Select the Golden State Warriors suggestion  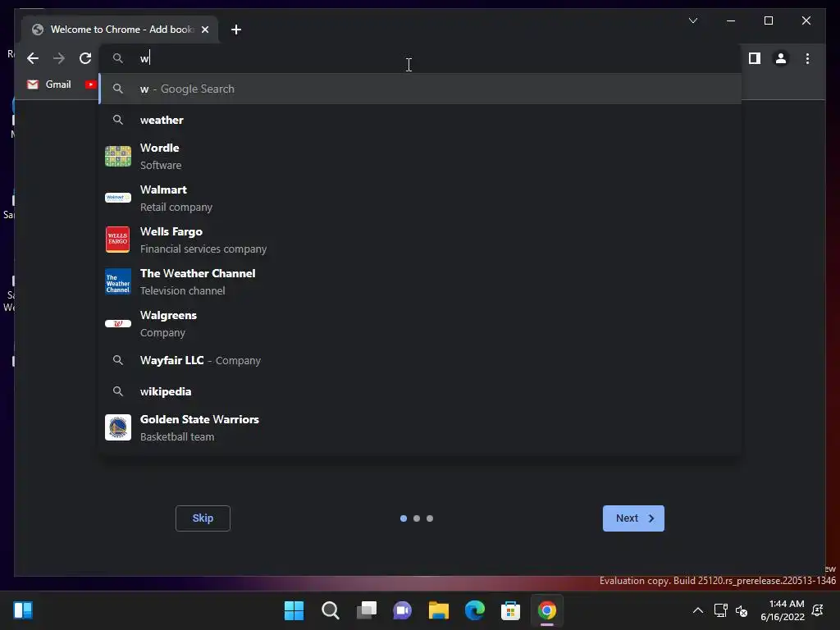pos(420,428)
